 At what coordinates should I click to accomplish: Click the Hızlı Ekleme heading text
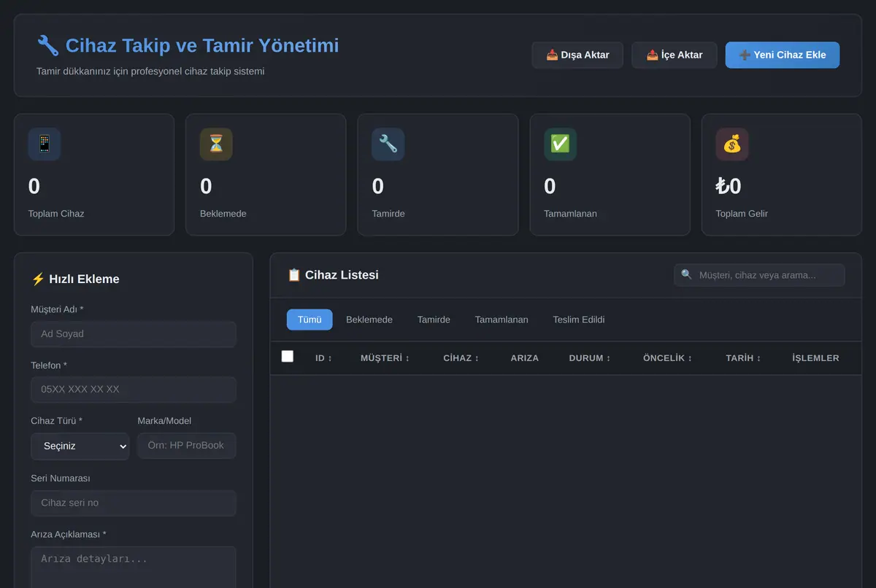[84, 279]
